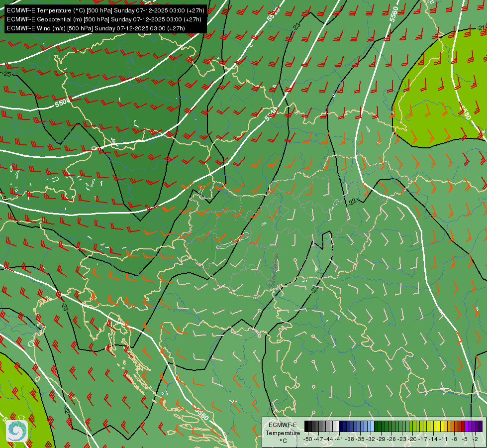
Task: Click the white swatch in the temperature legend
Action: [x=338, y=426]
